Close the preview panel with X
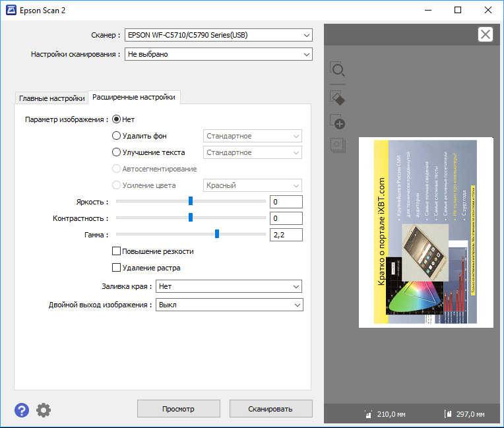504x428 pixels. [x=485, y=35]
